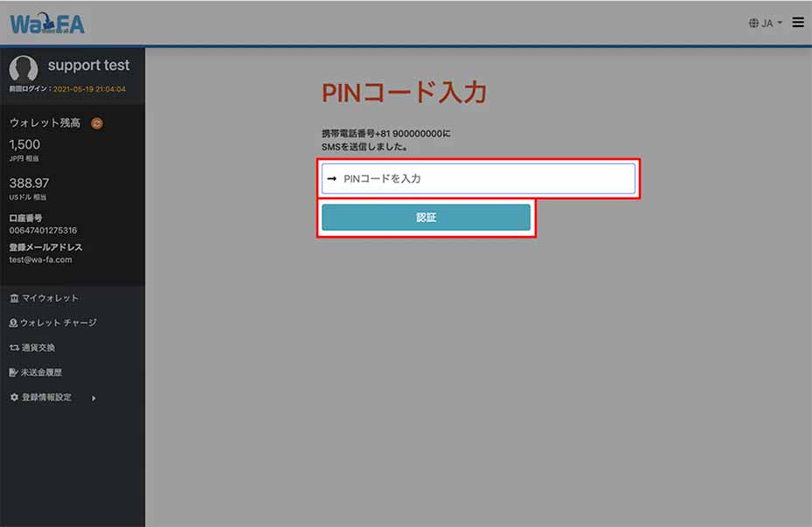Click the SMSを送信しました message text
The image size is (812, 527).
(x=364, y=147)
